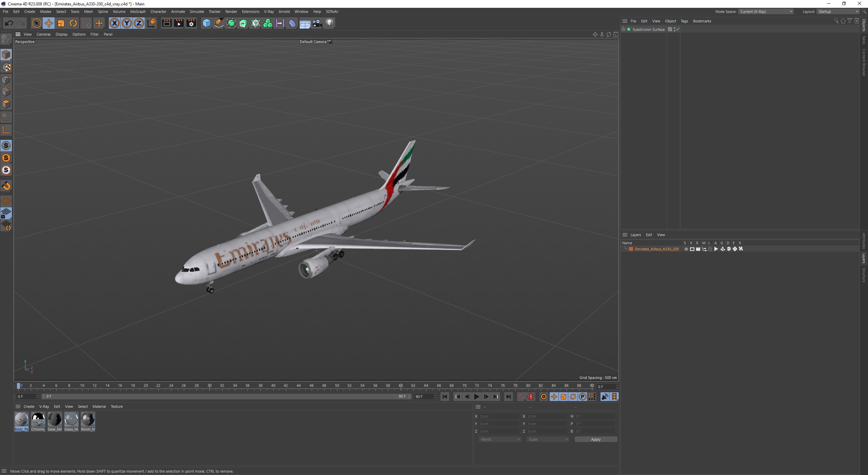The height and width of the screenshot is (475, 868).
Task: Select the Move tool in toolbar
Action: (x=49, y=23)
